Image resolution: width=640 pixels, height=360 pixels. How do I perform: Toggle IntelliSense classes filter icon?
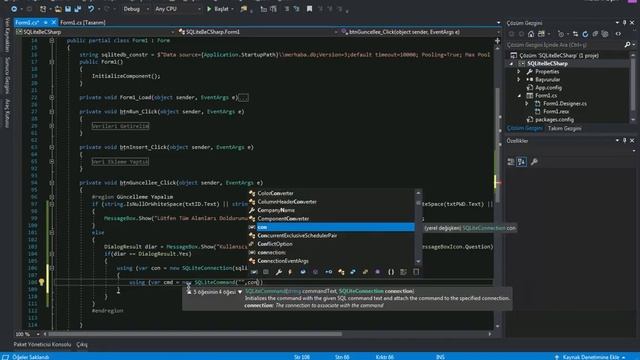pyautogui.click(x=341, y=272)
